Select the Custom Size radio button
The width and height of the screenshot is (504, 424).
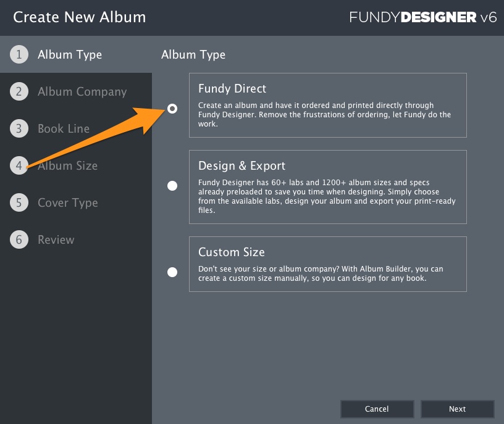(172, 272)
